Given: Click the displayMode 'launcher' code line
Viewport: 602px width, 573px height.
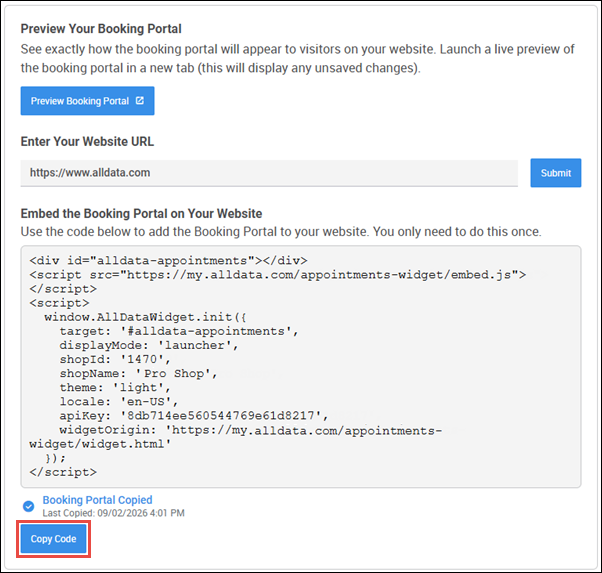Looking at the screenshot, I should [x=149, y=345].
